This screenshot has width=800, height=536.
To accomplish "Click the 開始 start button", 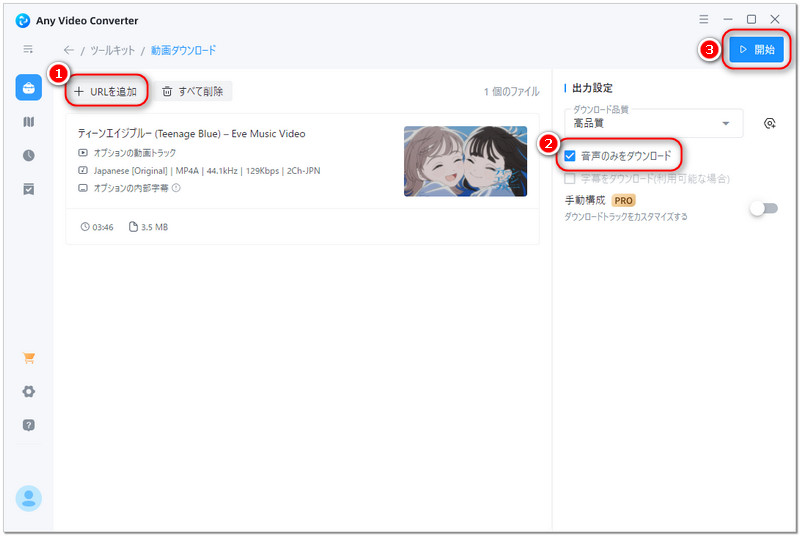I will tap(757, 49).
